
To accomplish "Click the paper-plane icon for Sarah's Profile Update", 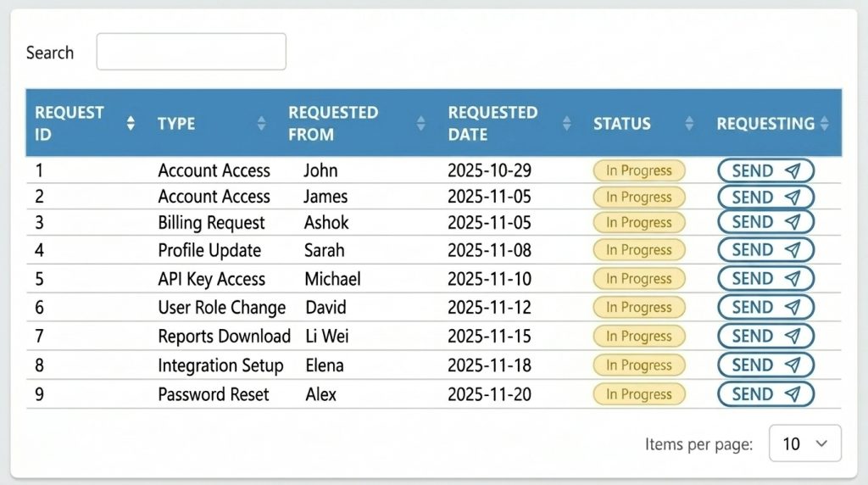I will (793, 250).
